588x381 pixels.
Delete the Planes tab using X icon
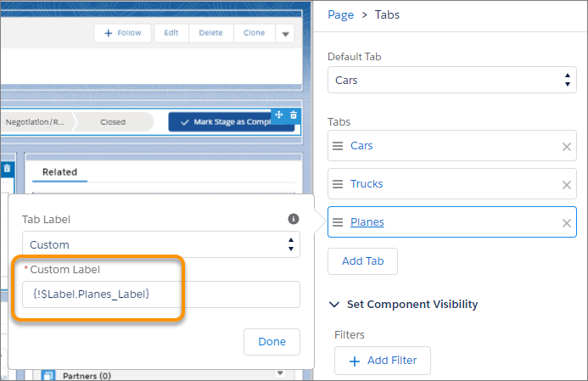coord(566,223)
